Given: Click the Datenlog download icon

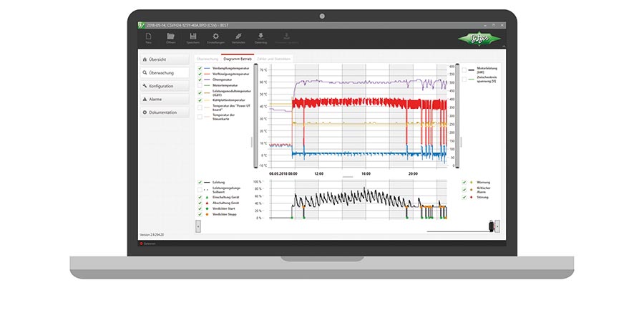Looking at the screenshot, I should (260, 37).
